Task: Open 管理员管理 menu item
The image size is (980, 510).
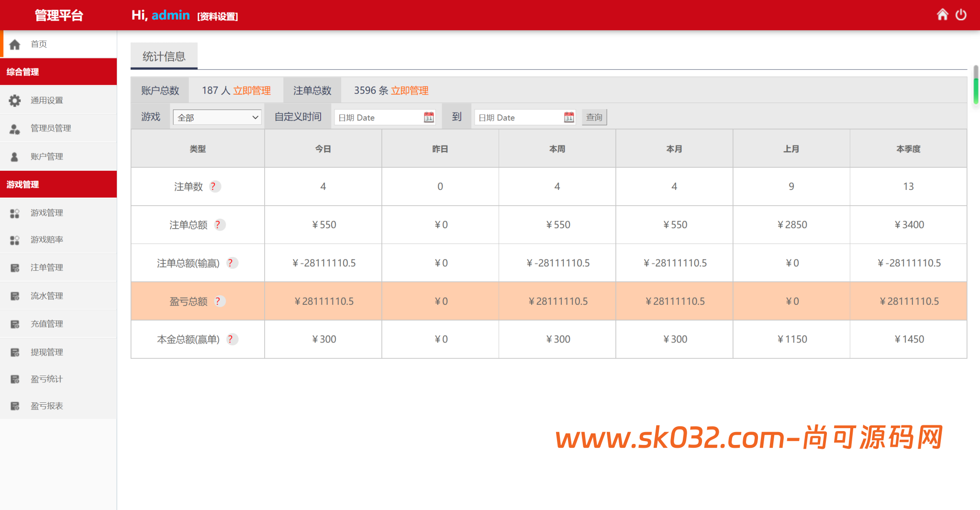Action: click(58, 128)
